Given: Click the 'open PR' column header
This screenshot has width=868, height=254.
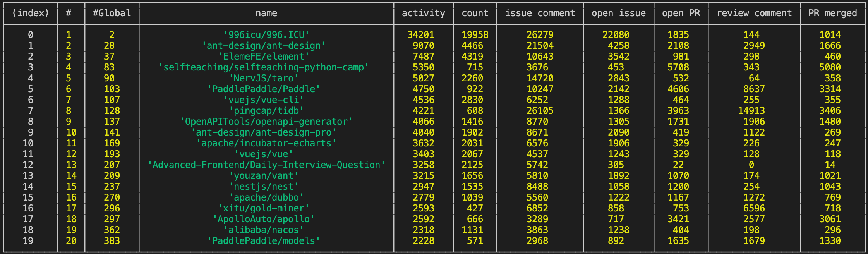Looking at the screenshot, I should 681,13.
